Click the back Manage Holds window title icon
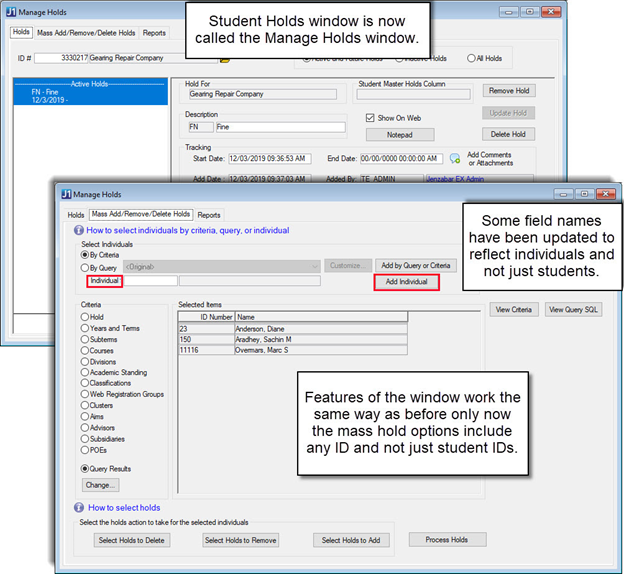624x574 pixels. click(12, 14)
